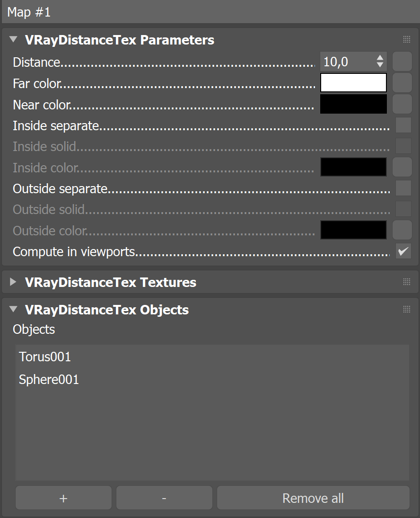Uncheck Compute in viewports
Viewport: 420px width, 518px height.
[403, 251]
